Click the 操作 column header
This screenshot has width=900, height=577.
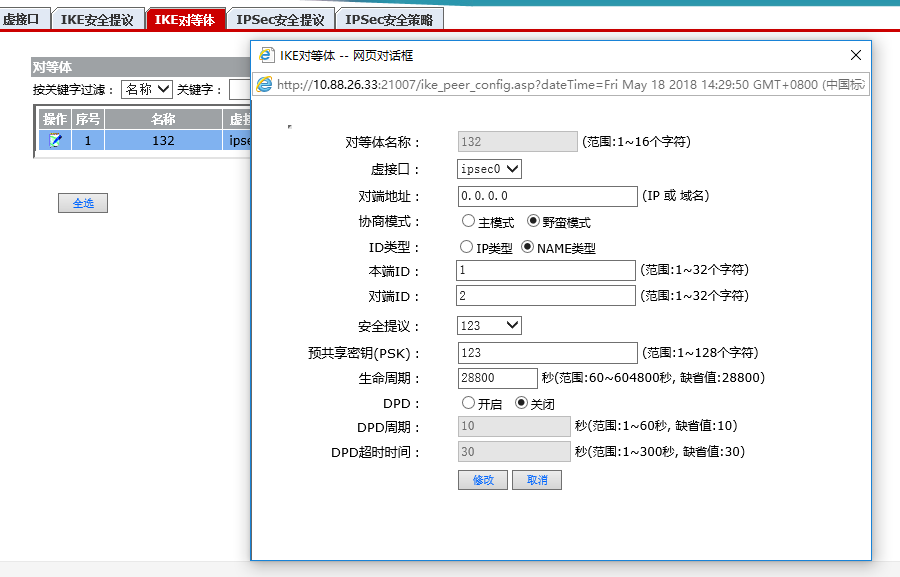coord(55,119)
